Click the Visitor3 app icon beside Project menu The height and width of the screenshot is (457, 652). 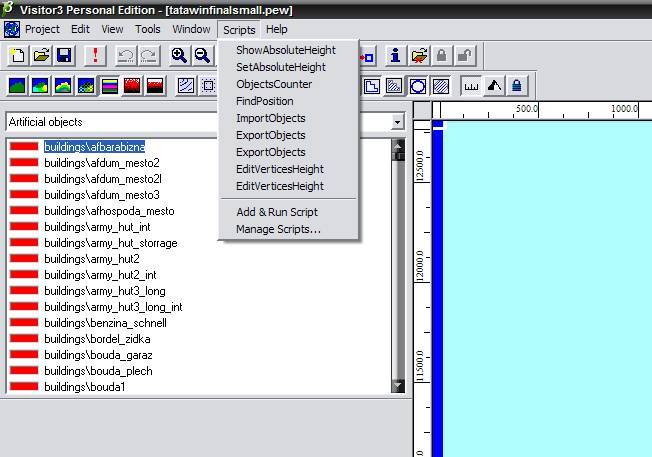click(12, 30)
